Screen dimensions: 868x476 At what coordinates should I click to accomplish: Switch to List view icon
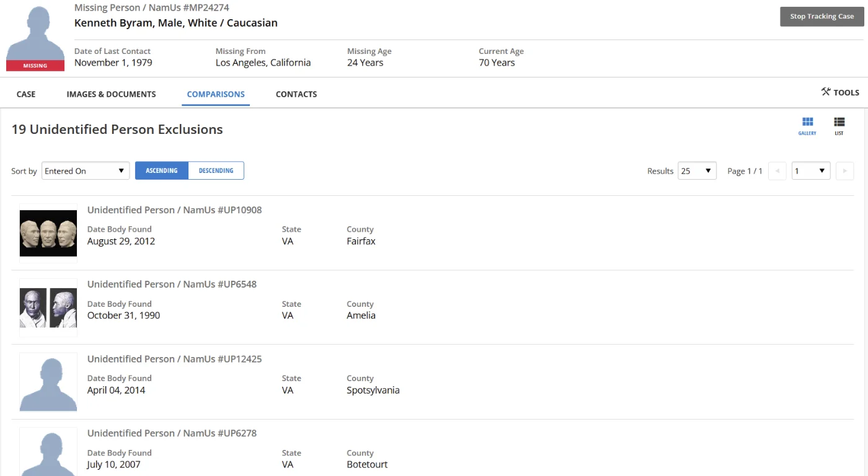pyautogui.click(x=839, y=125)
